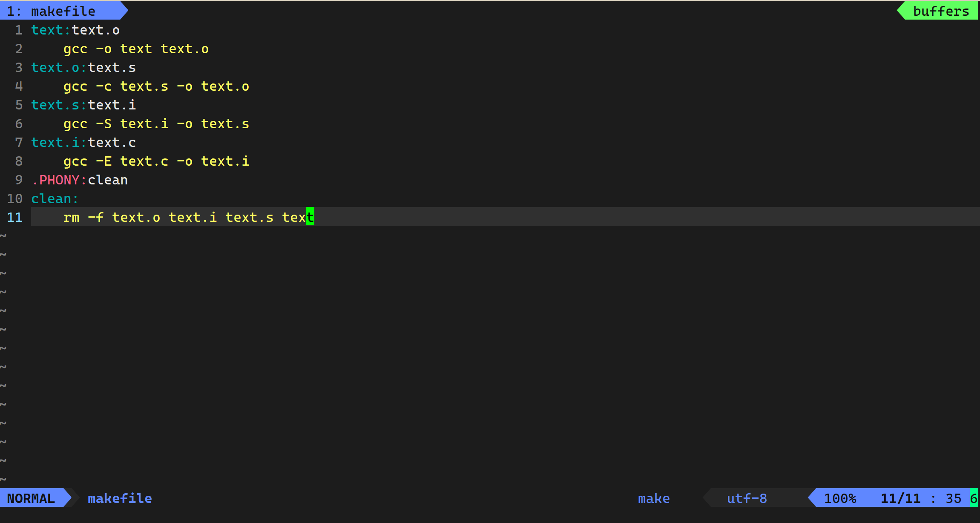
Task: Place cursor on 'text:' target in line 1
Action: 51,30
